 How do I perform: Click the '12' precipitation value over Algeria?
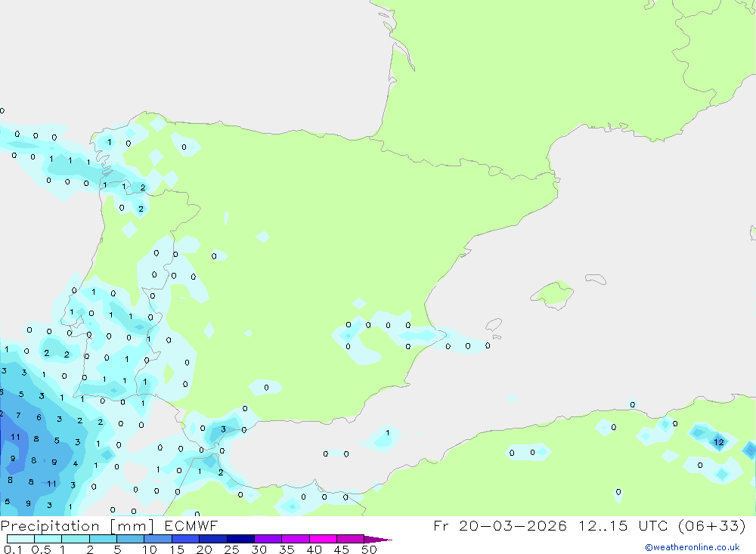tap(718, 442)
